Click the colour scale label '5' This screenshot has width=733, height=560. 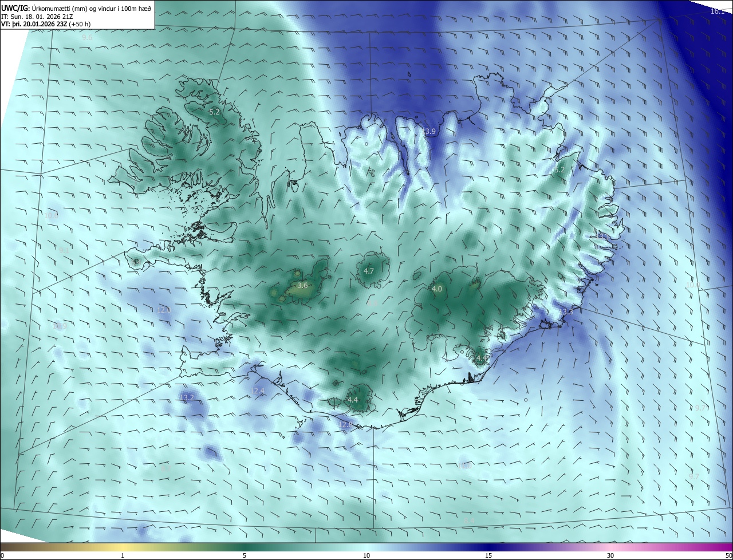click(245, 555)
